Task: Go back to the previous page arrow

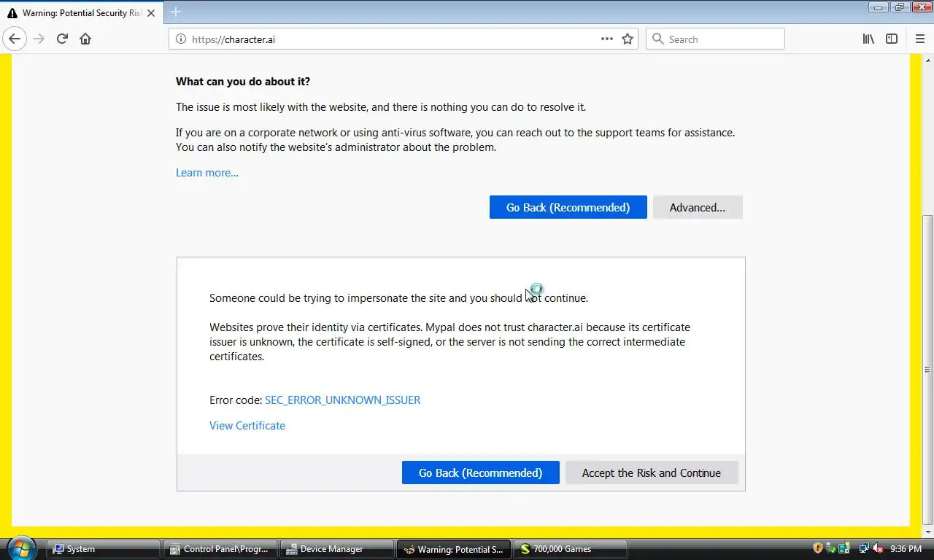Action: [x=15, y=39]
